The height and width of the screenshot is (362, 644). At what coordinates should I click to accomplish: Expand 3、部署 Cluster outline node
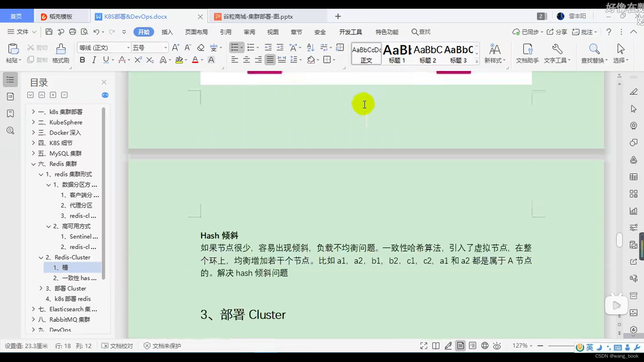41,288
